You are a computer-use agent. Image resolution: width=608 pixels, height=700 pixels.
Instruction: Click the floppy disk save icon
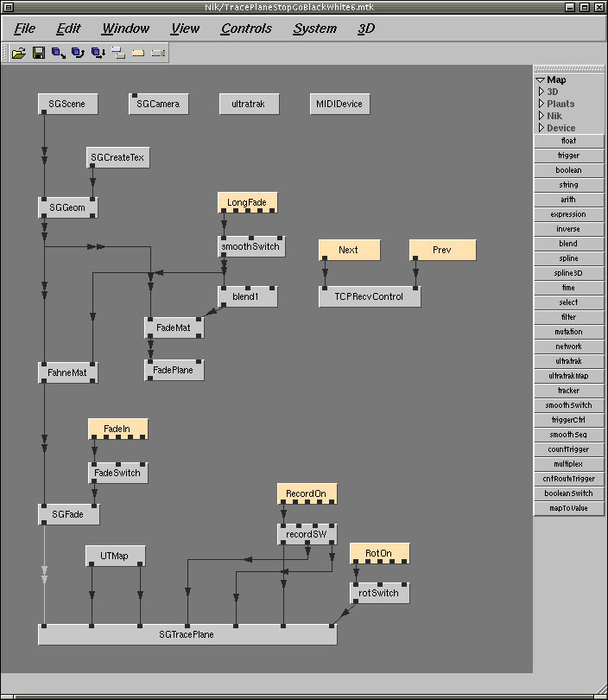38,53
